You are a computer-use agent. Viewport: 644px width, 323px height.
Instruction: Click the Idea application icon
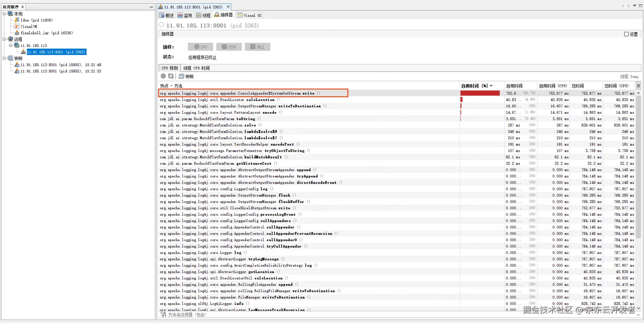[17, 20]
